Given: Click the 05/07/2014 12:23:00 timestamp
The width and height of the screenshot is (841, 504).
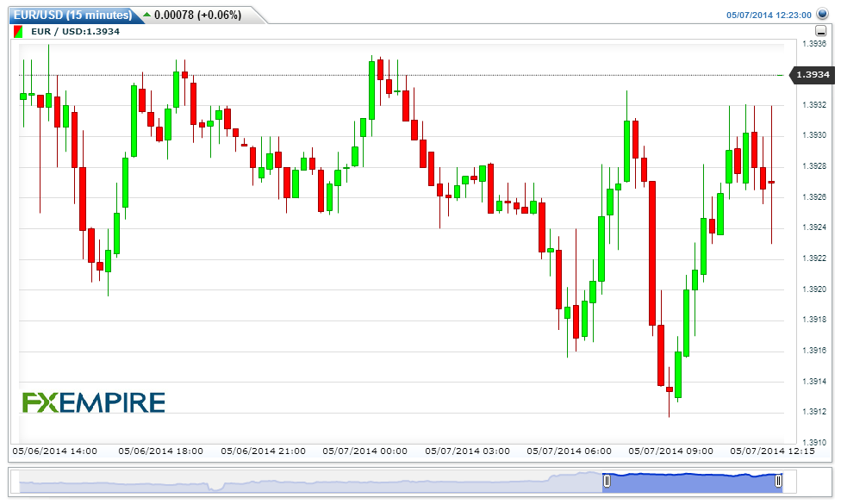Looking at the screenshot, I should click(769, 15).
